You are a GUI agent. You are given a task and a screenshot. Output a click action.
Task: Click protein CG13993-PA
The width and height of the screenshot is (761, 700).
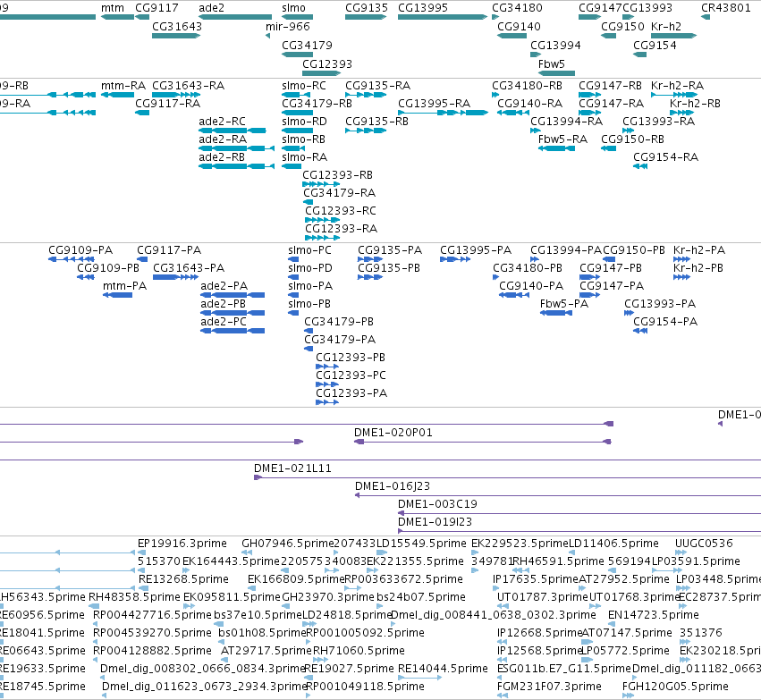(629, 313)
